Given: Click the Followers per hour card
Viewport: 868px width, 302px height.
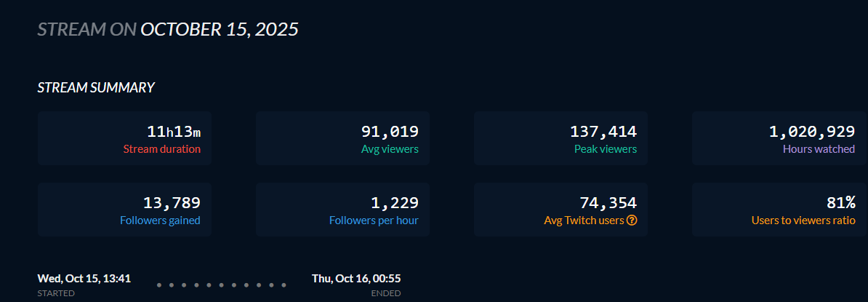Looking at the screenshot, I should point(342,210).
